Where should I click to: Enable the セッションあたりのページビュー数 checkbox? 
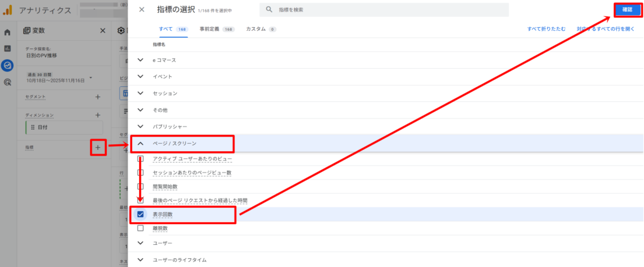coord(140,173)
